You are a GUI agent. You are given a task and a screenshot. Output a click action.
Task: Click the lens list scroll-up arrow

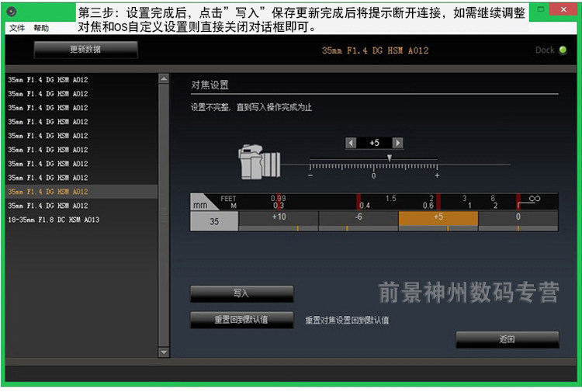pyautogui.click(x=164, y=78)
